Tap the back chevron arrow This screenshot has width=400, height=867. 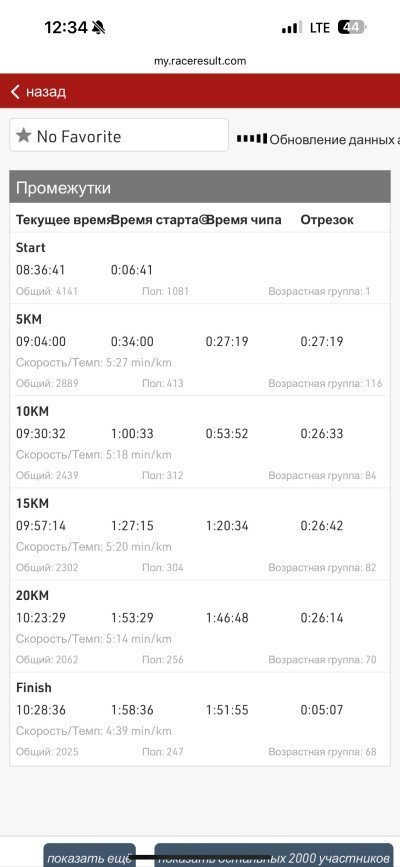coord(15,92)
